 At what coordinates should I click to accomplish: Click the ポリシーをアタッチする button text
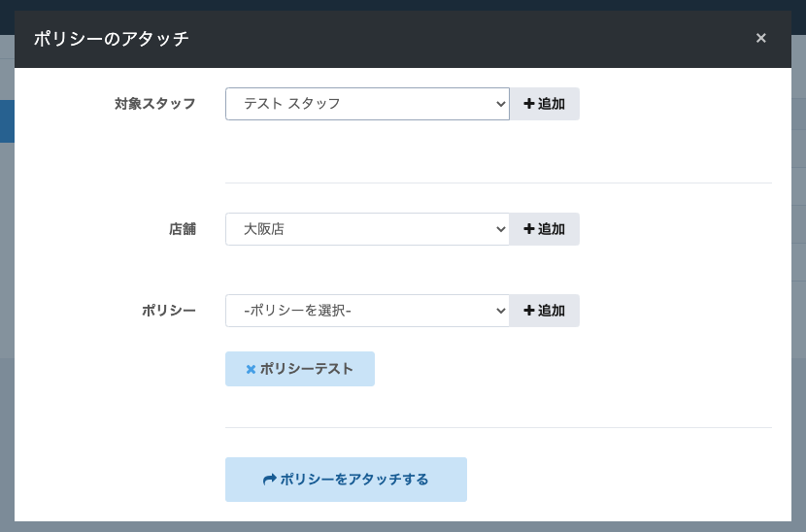coord(354,480)
